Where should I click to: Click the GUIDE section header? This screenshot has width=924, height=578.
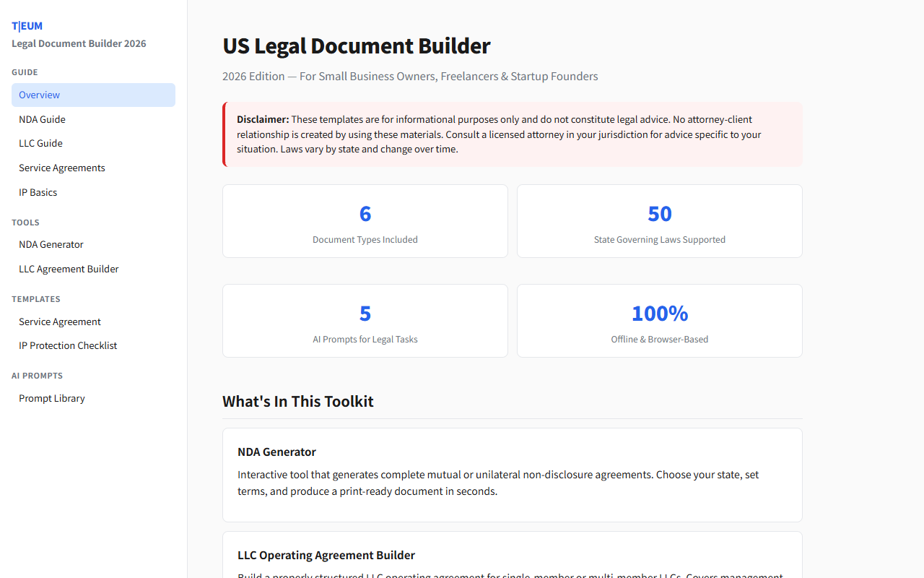click(x=25, y=72)
